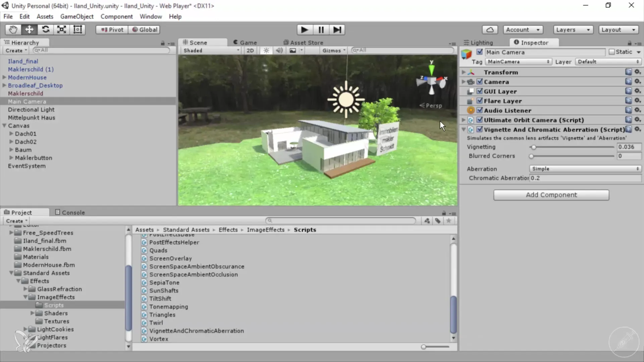Disable the Camera component checkbox

pyautogui.click(x=480, y=81)
